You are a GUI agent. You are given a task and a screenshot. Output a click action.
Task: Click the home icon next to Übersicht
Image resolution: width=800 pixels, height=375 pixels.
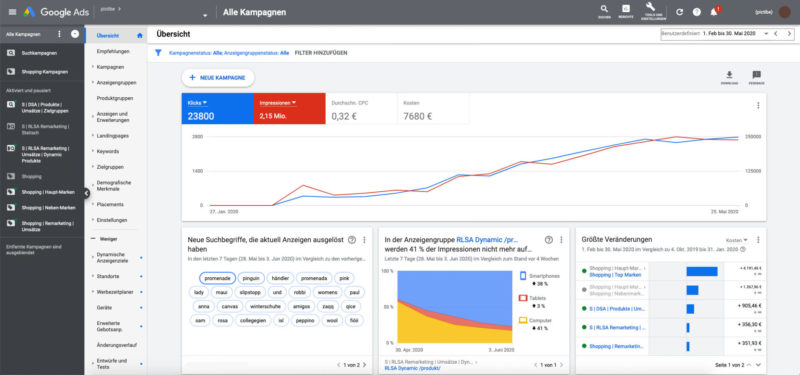[x=140, y=36]
